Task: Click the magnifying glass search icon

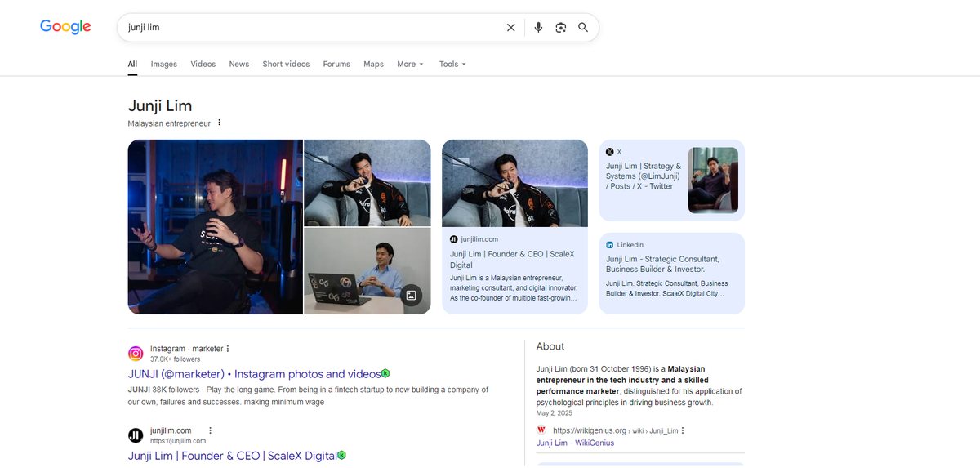Action: coord(583,27)
